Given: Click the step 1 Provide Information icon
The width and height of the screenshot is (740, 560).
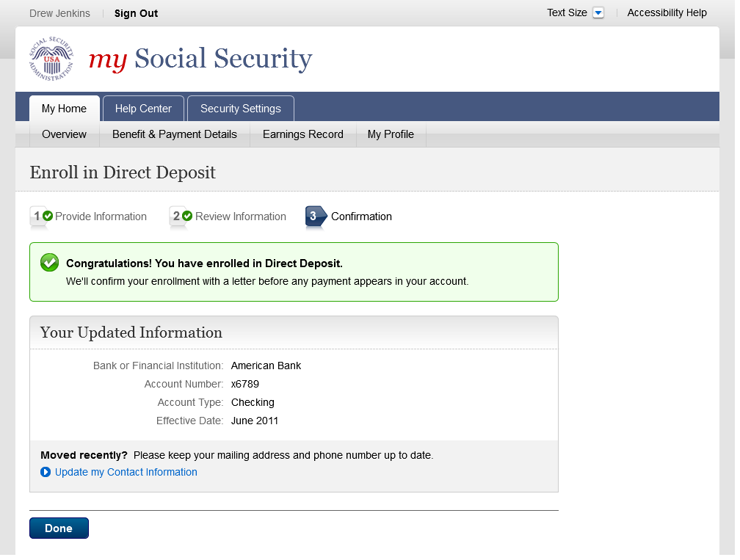Looking at the screenshot, I should (41, 217).
